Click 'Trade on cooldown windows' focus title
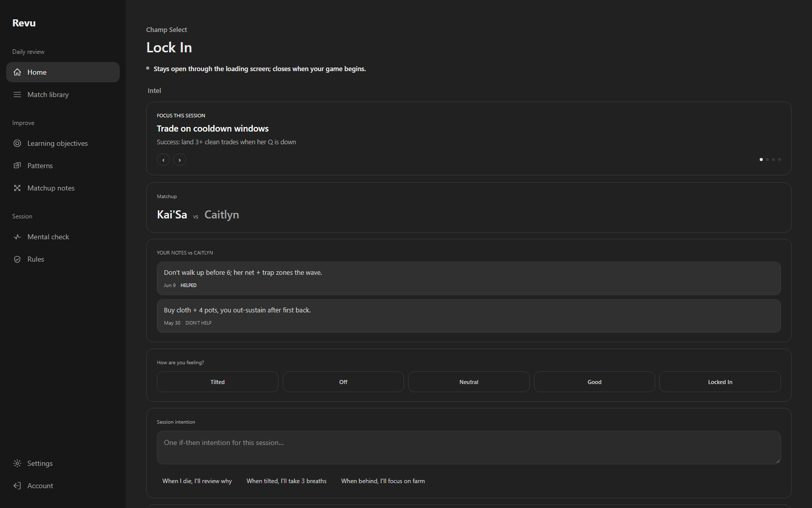The height and width of the screenshot is (508, 812). (x=213, y=129)
